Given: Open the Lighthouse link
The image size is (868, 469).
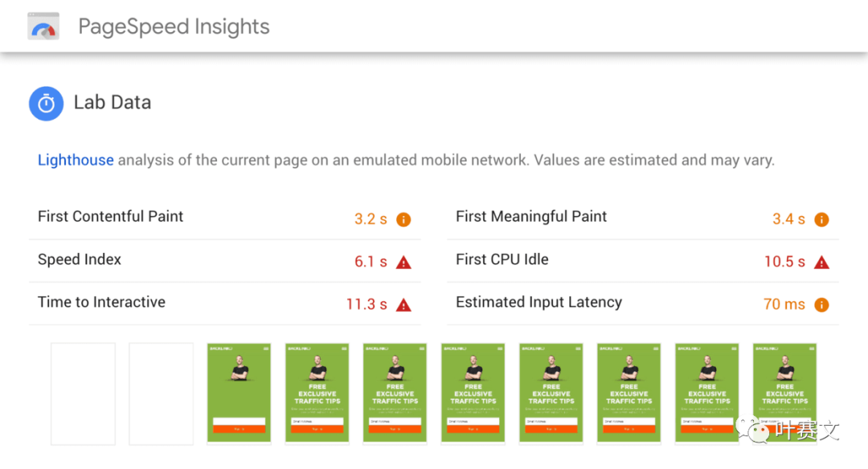Looking at the screenshot, I should (76, 160).
